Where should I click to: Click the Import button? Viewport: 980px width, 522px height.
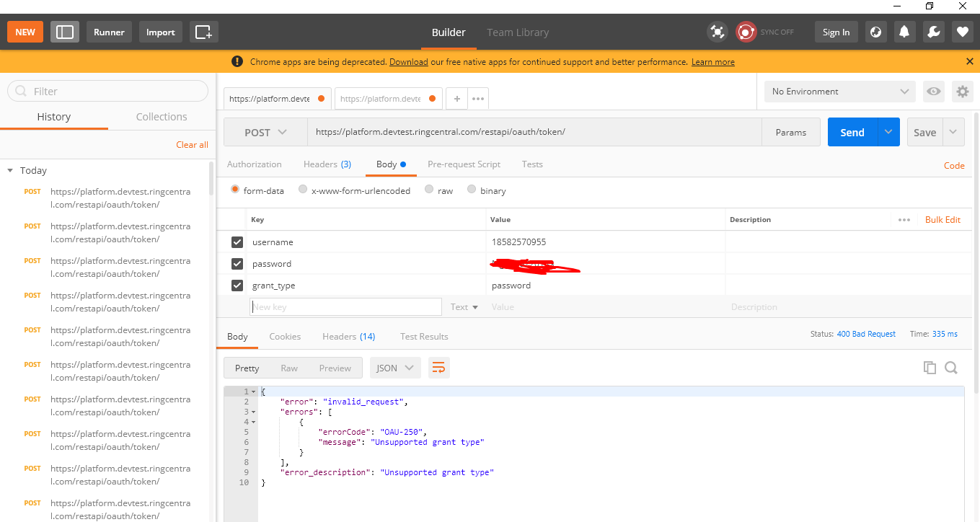click(161, 32)
